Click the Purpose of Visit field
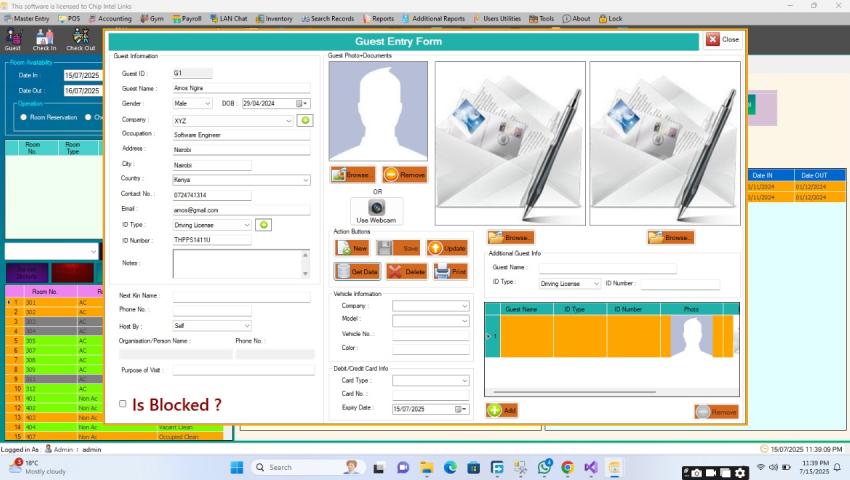 (x=243, y=370)
